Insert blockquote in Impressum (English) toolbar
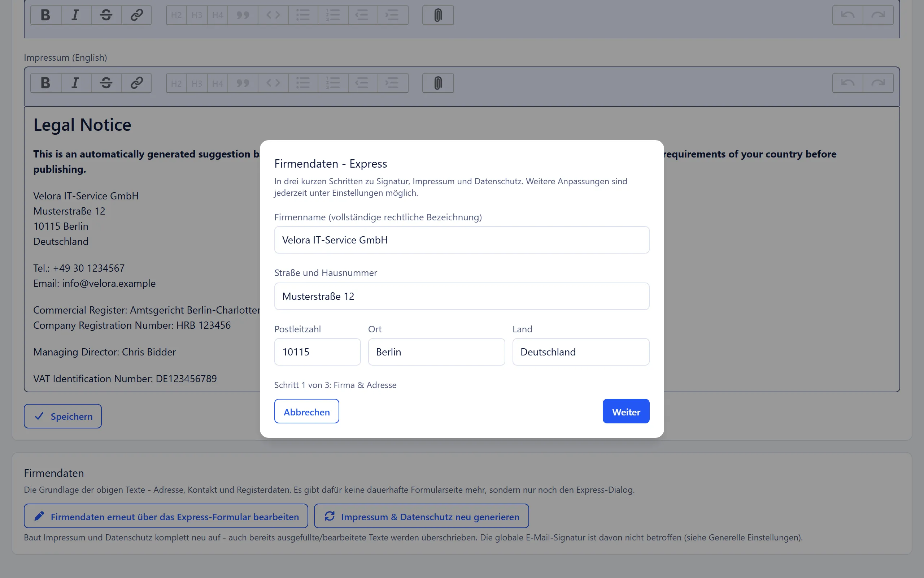Viewport: 924px width, 578px height. [243, 83]
